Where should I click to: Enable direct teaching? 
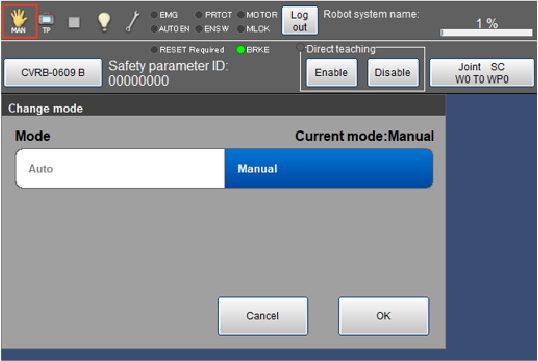pos(331,73)
